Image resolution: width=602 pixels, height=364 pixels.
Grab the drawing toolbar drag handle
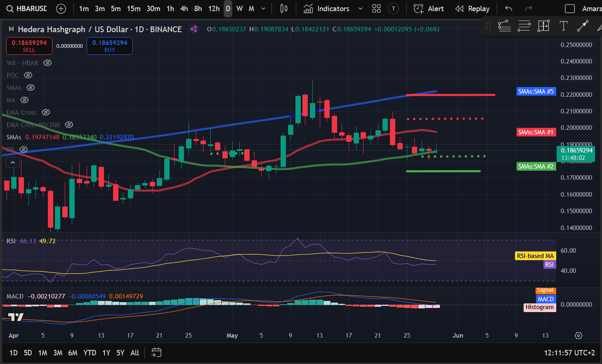(489, 26)
